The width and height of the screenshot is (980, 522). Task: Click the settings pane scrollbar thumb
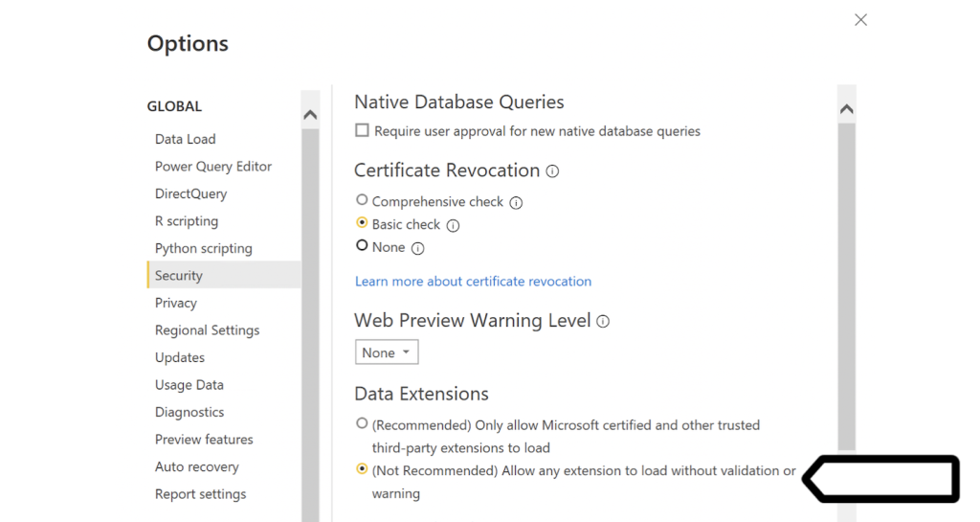coord(847,286)
